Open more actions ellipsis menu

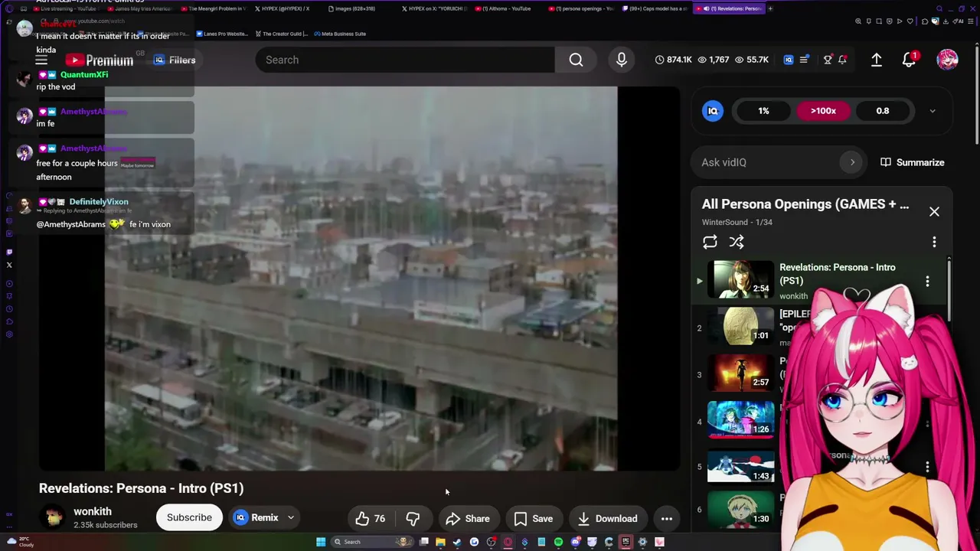(667, 518)
